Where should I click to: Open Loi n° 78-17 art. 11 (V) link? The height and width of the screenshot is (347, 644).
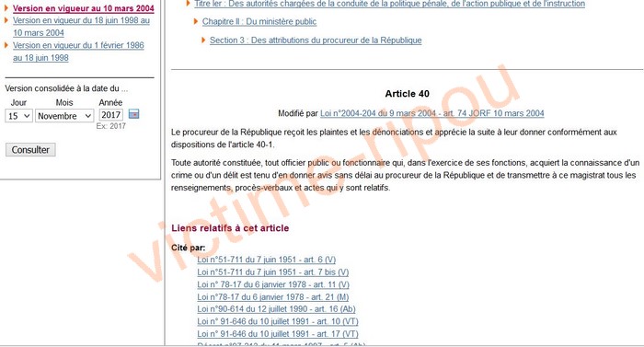(x=273, y=284)
